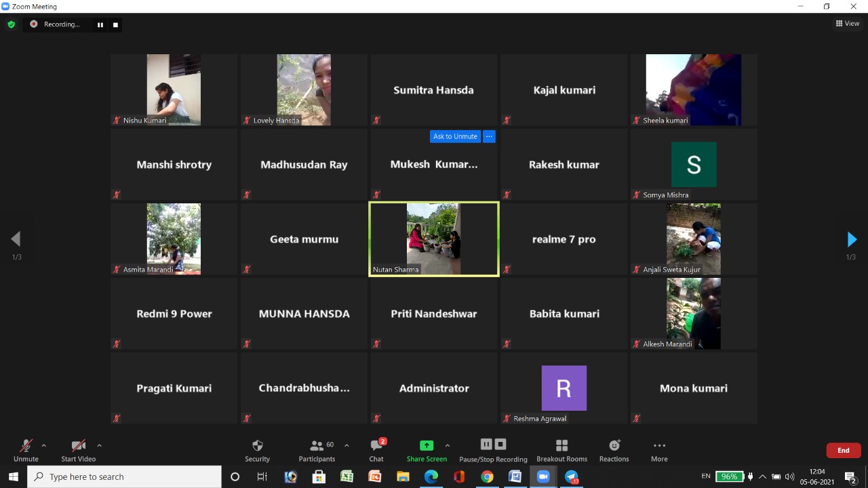Open the Chat panel

click(x=376, y=449)
